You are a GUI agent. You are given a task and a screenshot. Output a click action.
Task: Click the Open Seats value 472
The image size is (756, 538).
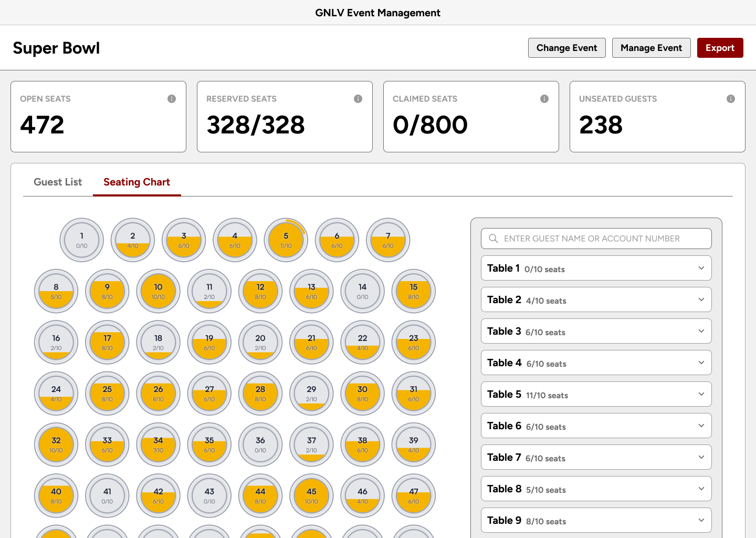pyautogui.click(x=42, y=125)
